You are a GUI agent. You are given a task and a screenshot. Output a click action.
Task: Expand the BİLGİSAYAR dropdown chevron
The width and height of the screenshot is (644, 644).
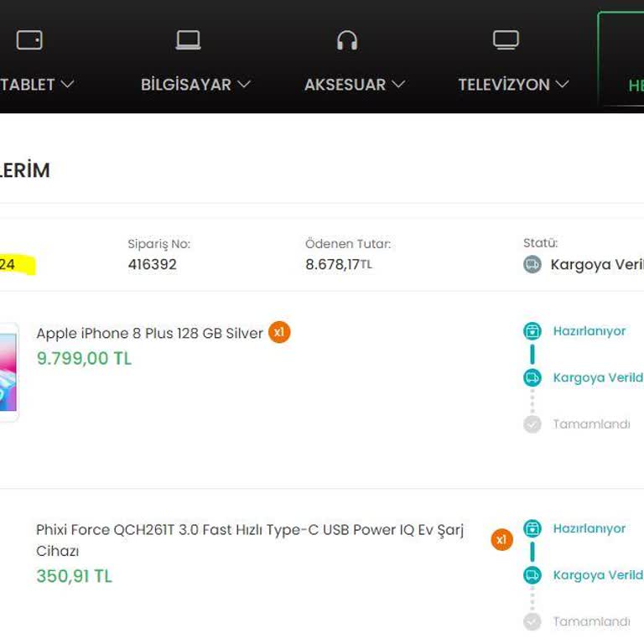[244, 84]
